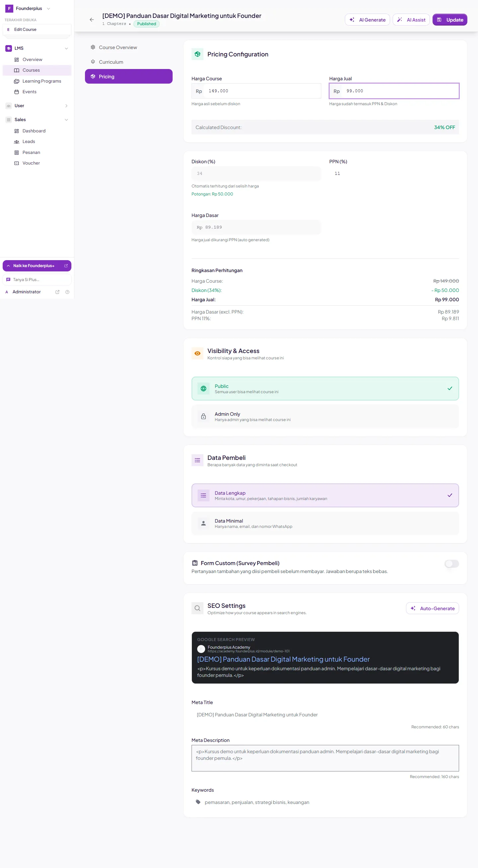Enable Form Custom survey toggle

[x=451, y=564]
